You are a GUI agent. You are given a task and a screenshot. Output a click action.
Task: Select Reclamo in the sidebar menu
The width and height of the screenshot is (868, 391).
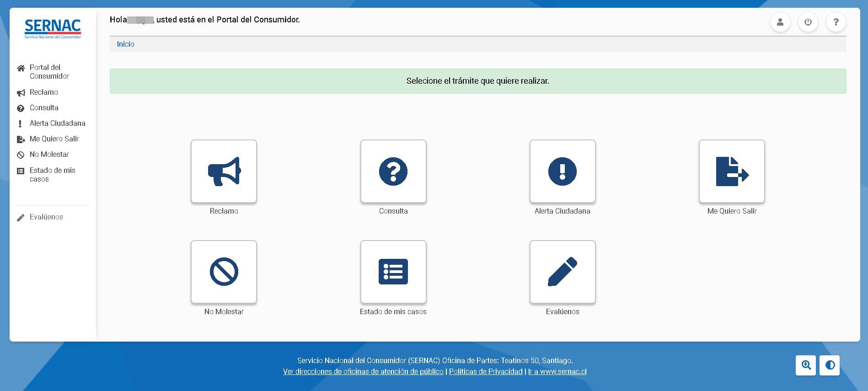click(38, 92)
